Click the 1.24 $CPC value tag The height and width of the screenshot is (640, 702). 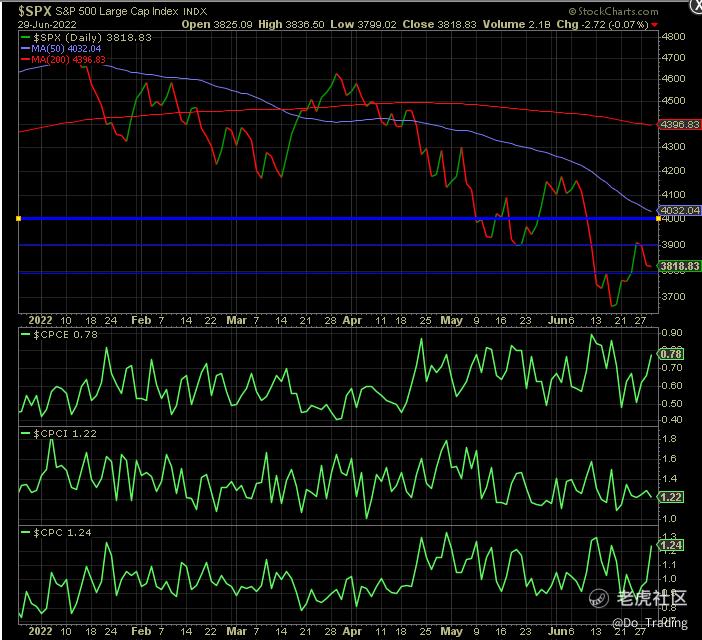click(x=670, y=545)
